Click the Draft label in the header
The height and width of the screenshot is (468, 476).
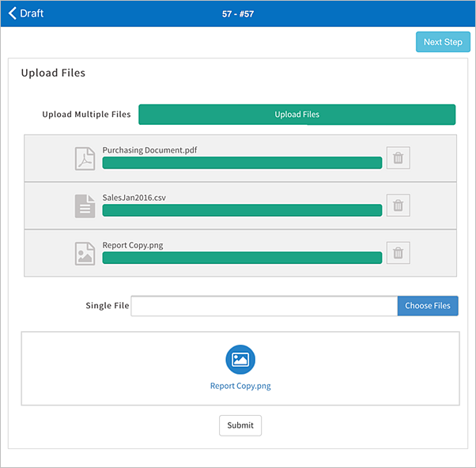pos(32,13)
